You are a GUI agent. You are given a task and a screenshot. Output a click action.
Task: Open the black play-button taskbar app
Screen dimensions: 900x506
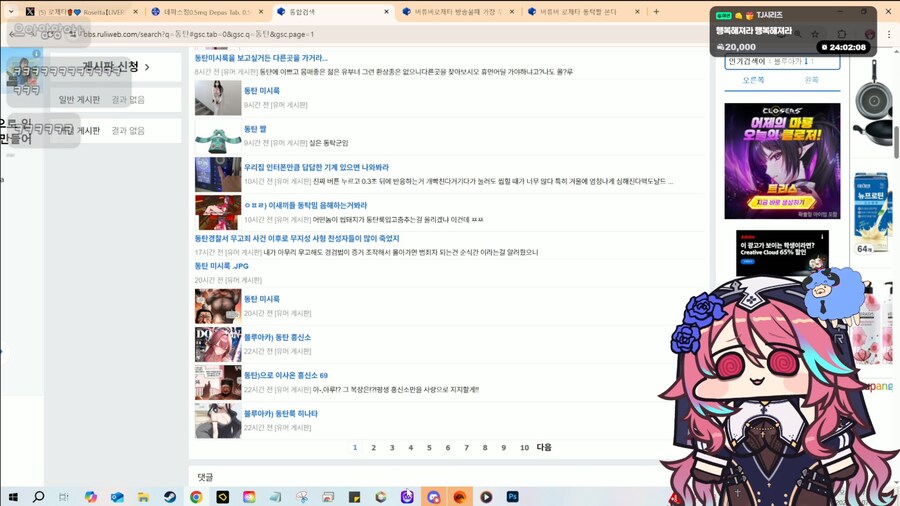tap(486, 497)
